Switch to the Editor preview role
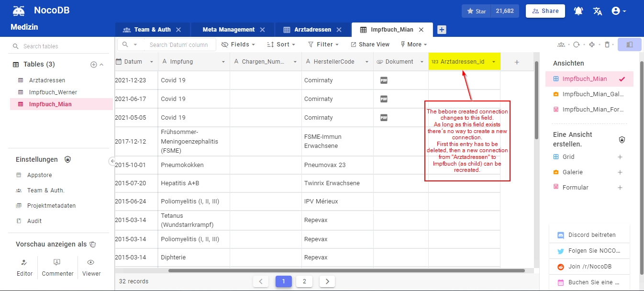Image resolution: width=644 pixels, height=291 pixels. (x=24, y=267)
